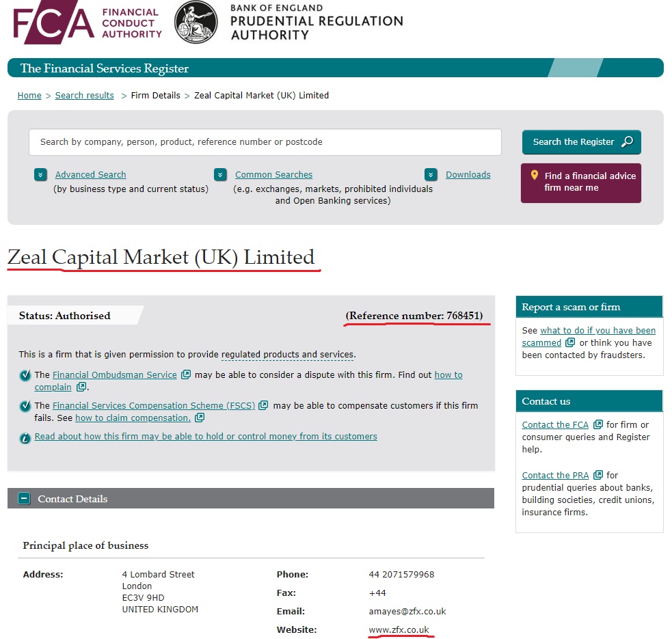Open Financial Services Compensation Scheme (FSCS) link

pyautogui.click(x=154, y=405)
